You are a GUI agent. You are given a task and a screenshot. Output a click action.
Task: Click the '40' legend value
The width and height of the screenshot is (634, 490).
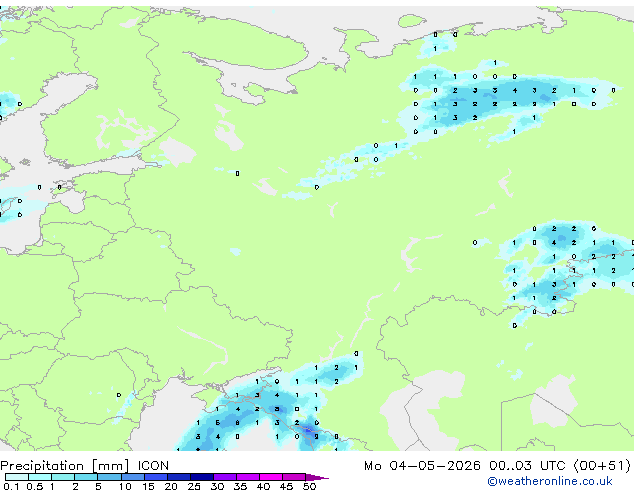pyautogui.click(x=263, y=486)
